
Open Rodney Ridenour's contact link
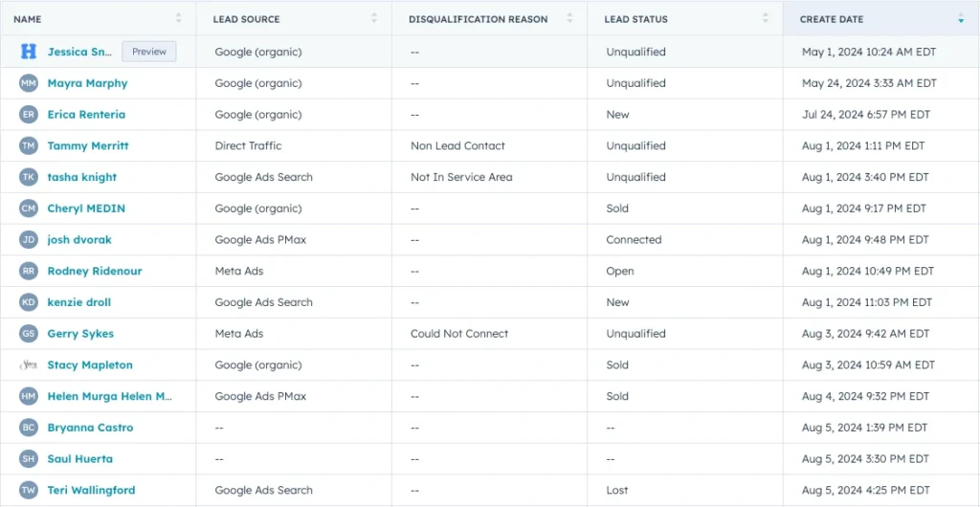pyautogui.click(x=95, y=272)
